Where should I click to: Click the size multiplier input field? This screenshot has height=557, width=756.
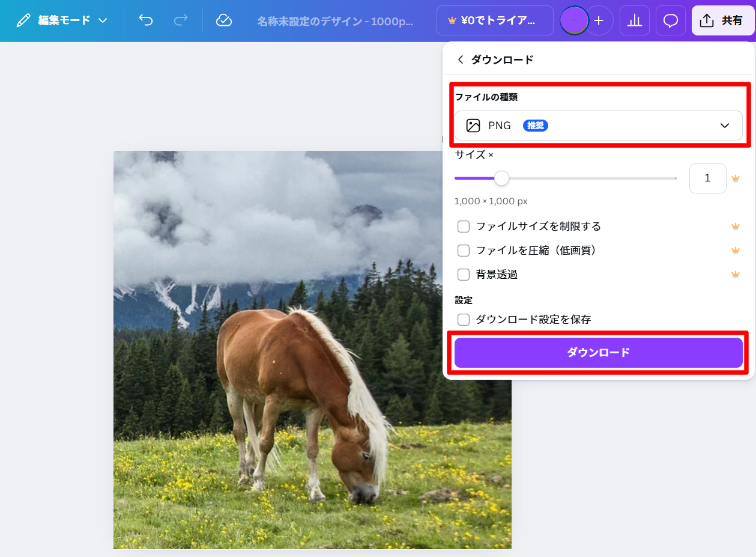pos(707,178)
